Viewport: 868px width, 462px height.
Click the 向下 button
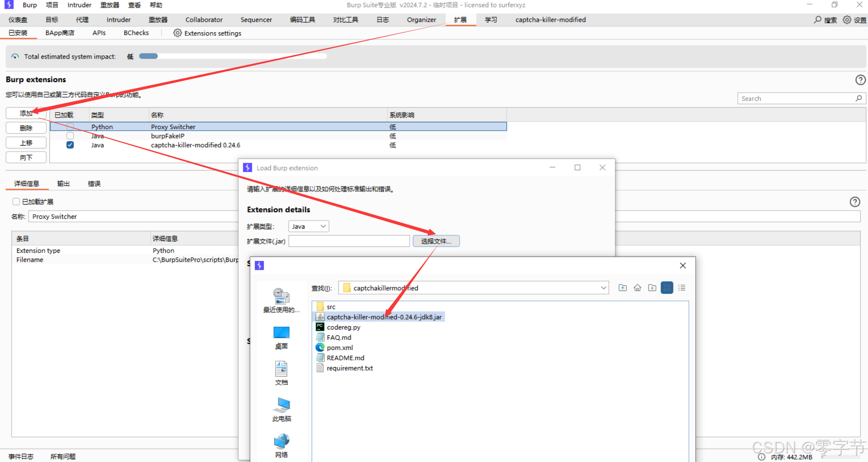[26, 157]
